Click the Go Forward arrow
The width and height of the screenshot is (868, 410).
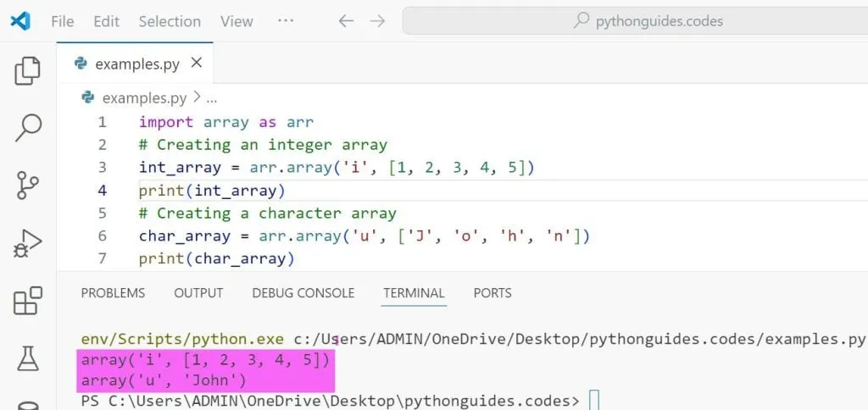click(x=378, y=21)
